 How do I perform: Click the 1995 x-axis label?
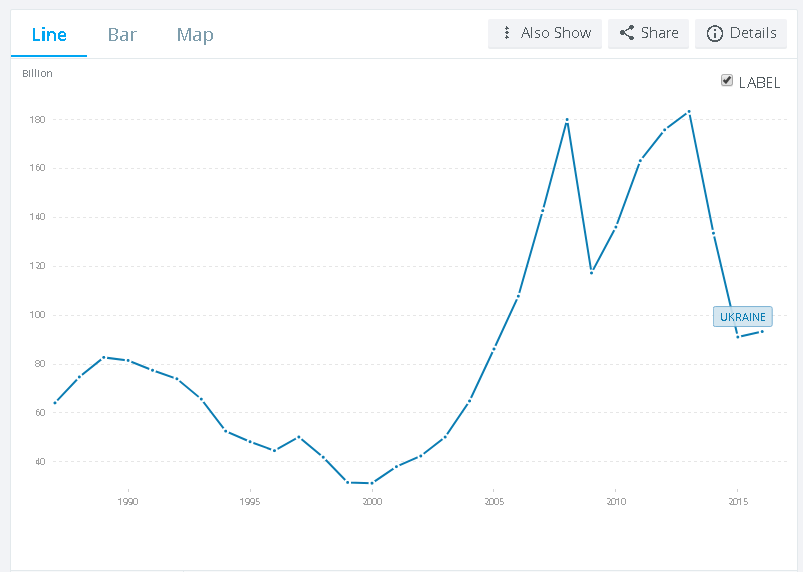tap(249, 501)
